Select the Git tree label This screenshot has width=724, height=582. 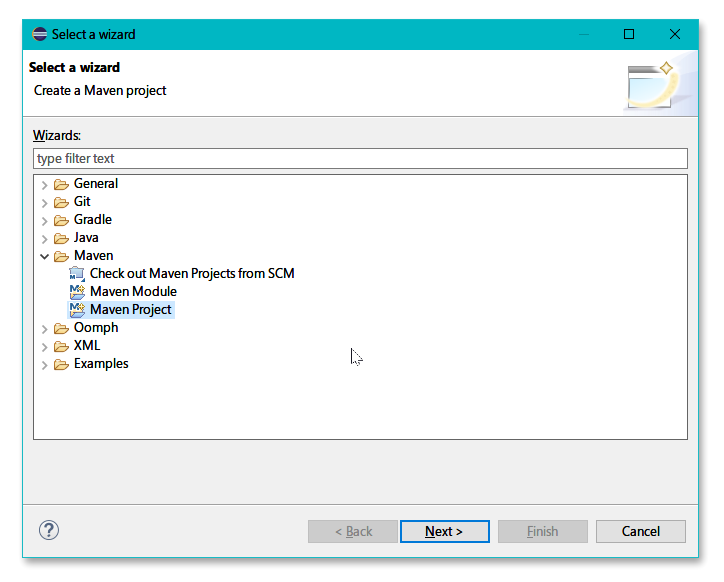click(x=82, y=201)
